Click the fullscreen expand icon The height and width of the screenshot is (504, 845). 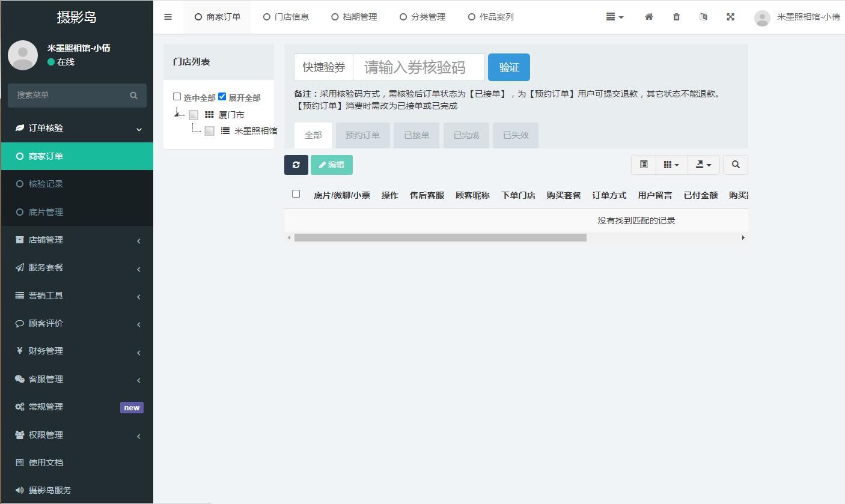730,17
